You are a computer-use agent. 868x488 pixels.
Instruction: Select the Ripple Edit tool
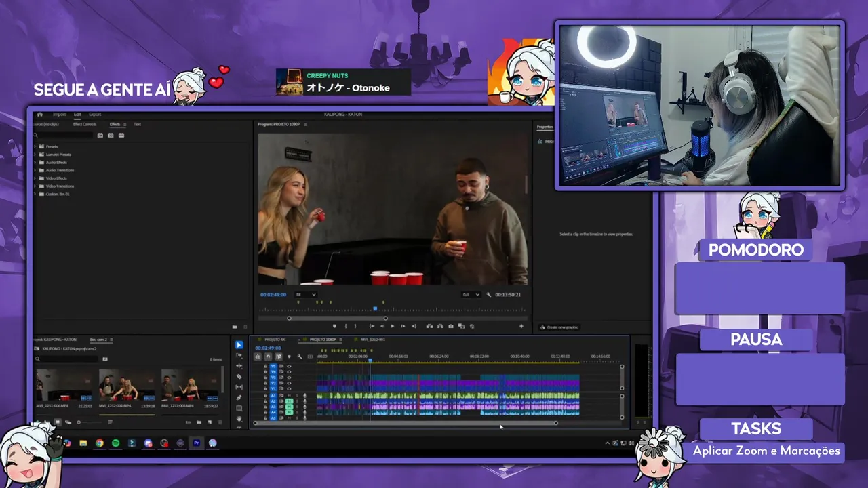239,366
